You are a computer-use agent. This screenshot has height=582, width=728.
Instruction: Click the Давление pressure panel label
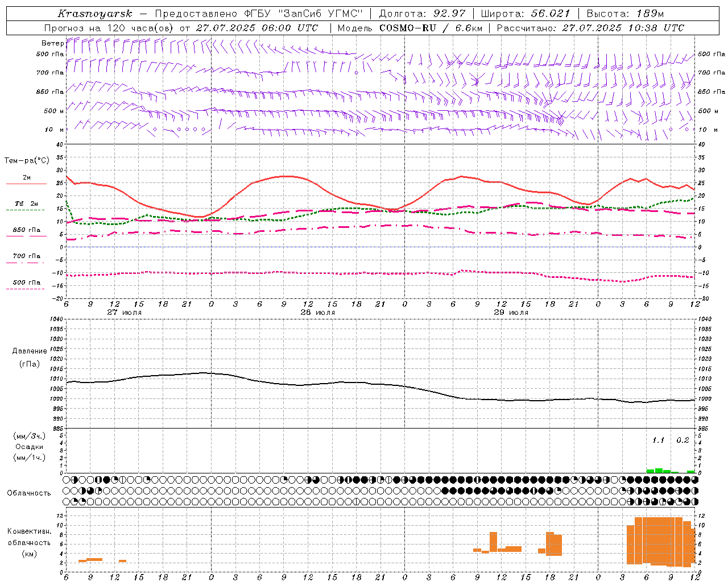click(30, 351)
